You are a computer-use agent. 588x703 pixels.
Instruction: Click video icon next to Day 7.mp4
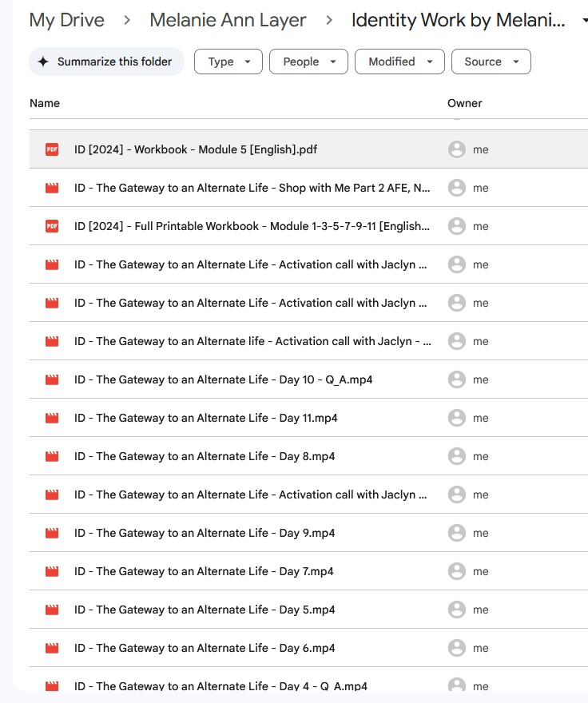[x=52, y=571]
